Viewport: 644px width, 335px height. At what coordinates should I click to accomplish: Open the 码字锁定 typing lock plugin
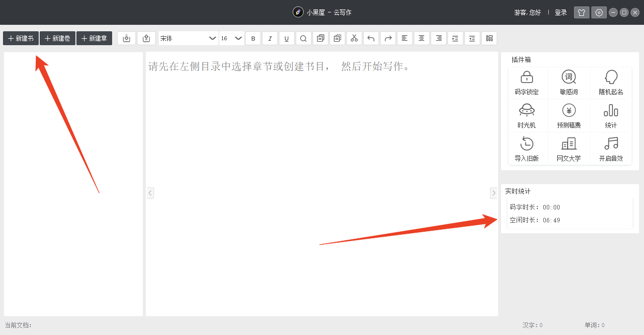[526, 82]
